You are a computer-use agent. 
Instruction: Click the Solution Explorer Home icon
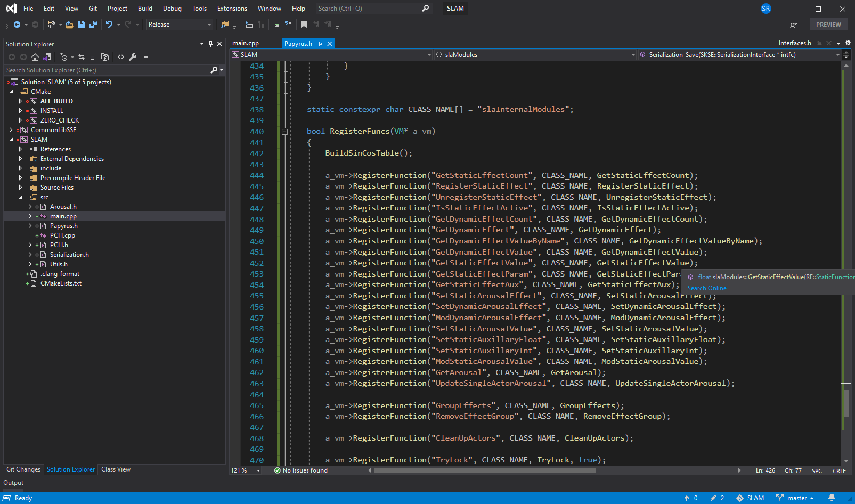tap(35, 57)
